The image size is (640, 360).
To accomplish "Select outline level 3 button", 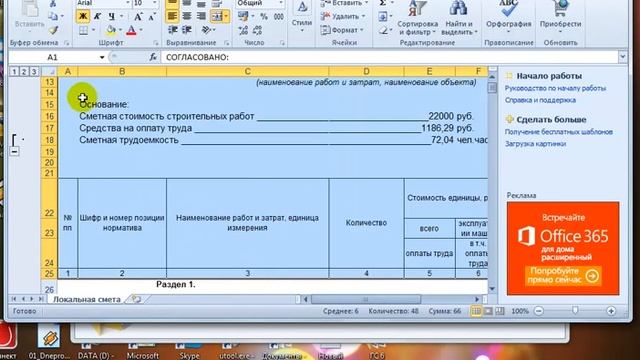I will [34, 72].
